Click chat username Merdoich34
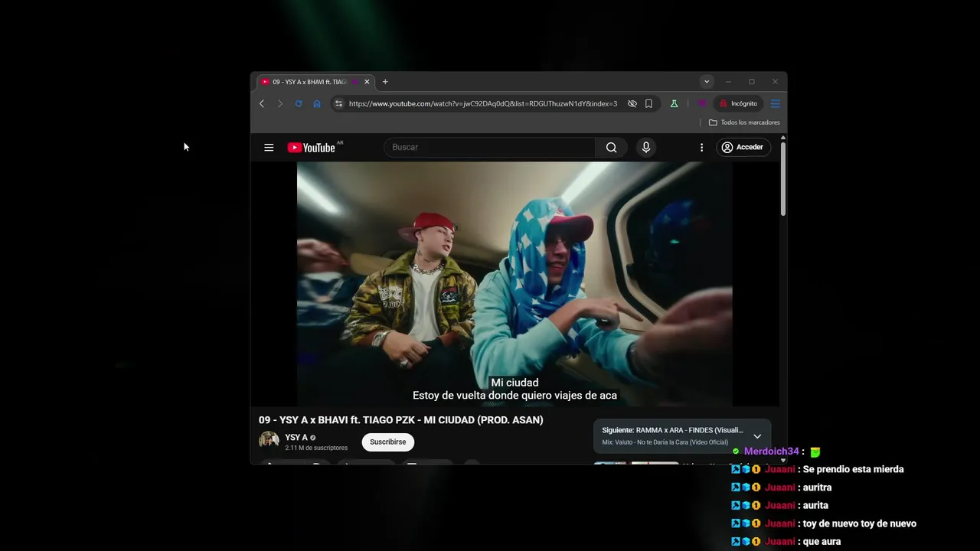Screen dimensions: 980x551 772,452
